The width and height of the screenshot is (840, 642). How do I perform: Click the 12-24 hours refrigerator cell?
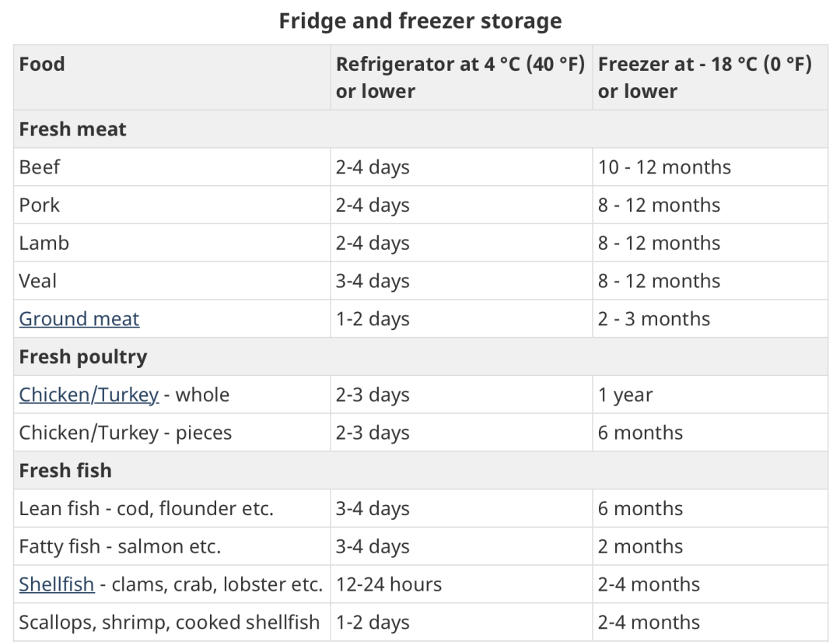(x=389, y=584)
